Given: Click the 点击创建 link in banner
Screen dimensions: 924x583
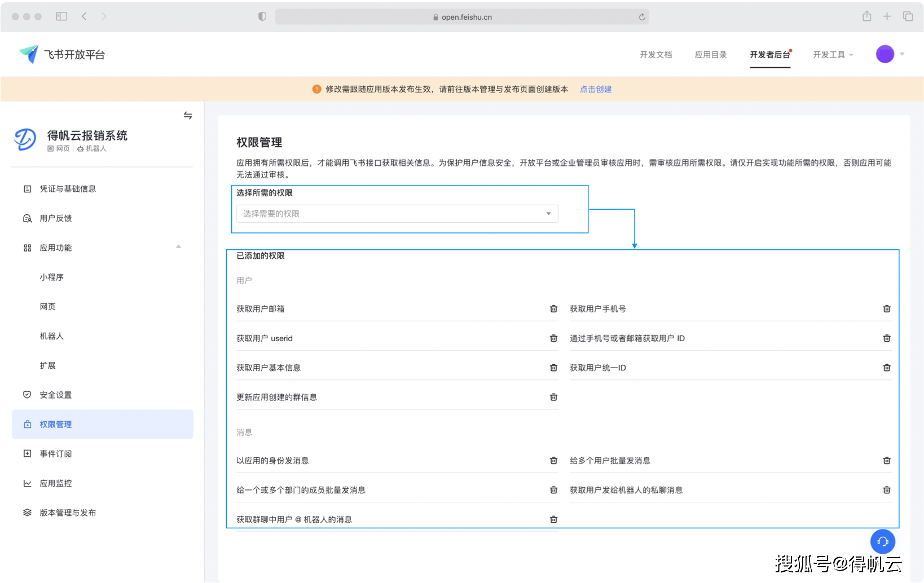Looking at the screenshot, I should pyautogui.click(x=596, y=89).
